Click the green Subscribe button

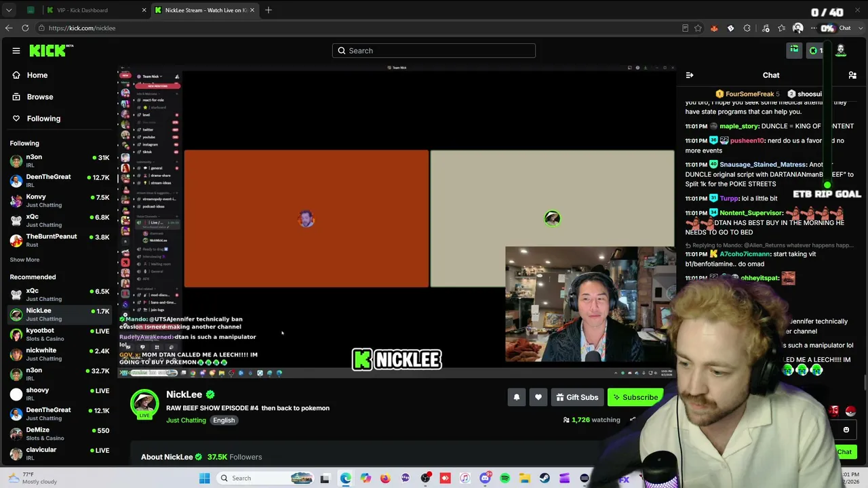click(635, 397)
